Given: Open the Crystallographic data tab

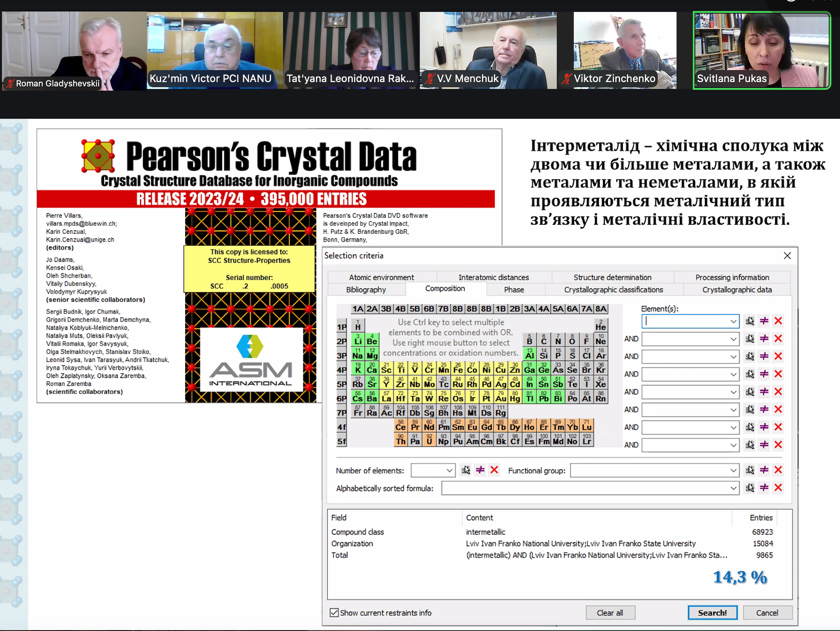Looking at the screenshot, I should click(x=737, y=290).
